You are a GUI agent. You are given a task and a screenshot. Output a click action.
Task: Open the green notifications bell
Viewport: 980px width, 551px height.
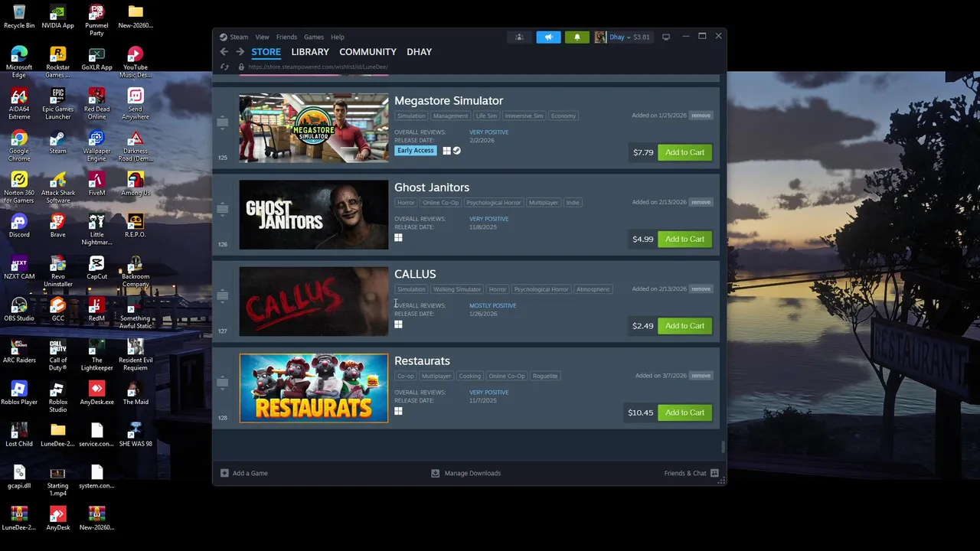(x=577, y=37)
